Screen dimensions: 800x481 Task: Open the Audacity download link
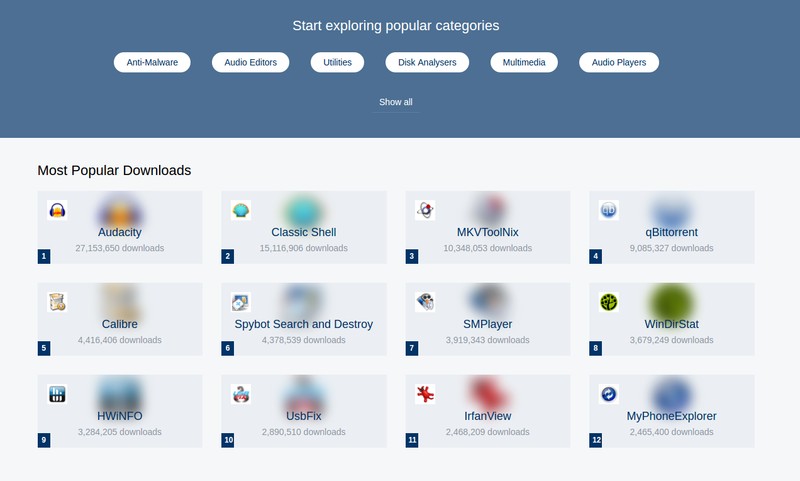(x=120, y=232)
